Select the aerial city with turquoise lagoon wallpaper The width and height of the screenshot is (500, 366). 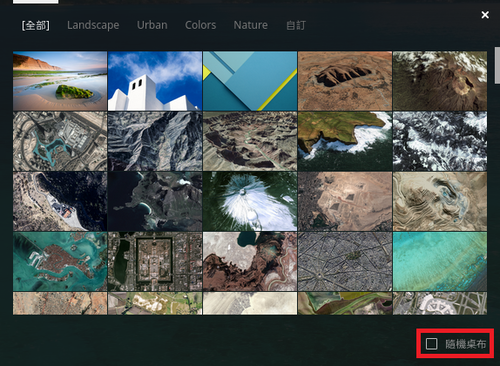tap(60, 141)
